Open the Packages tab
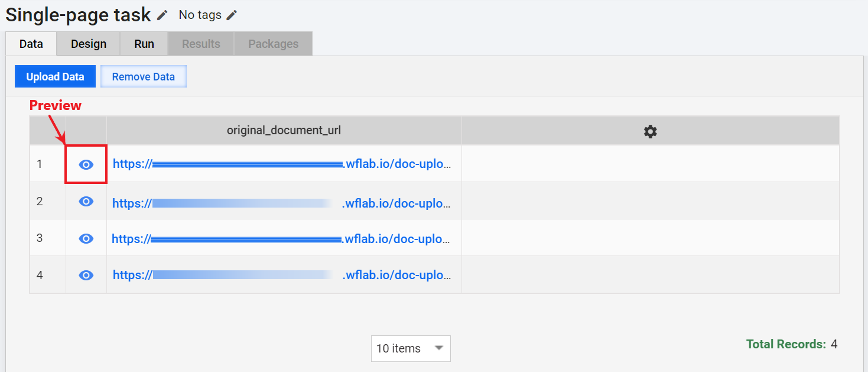This screenshot has height=372, width=868. coord(273,44)
